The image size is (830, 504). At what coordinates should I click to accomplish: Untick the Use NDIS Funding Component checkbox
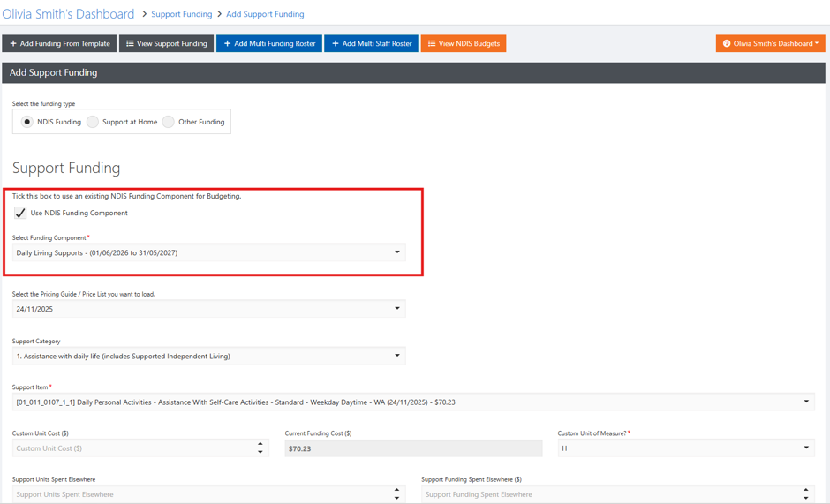pyautogui.click(x=20, y=213)
